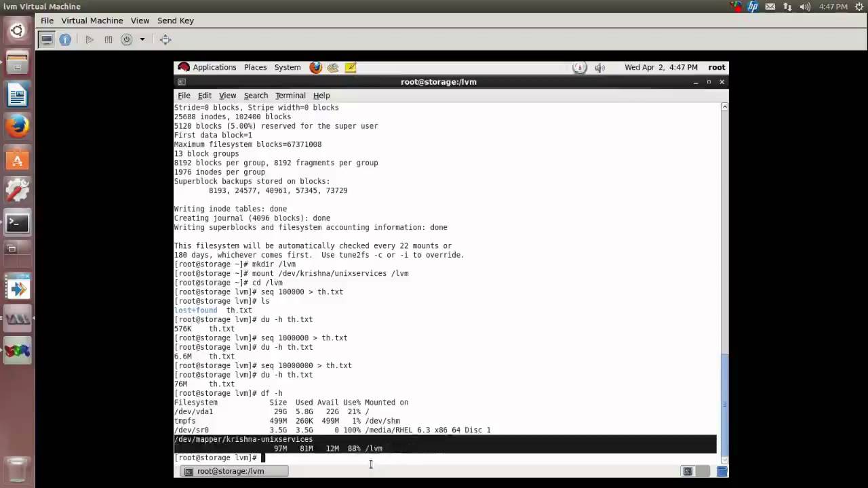Open terminal window menu icon in titlebar
Image resolution: width=868 pixels, height=488 pixels.
pyautogui.click(x=181, y=82)
